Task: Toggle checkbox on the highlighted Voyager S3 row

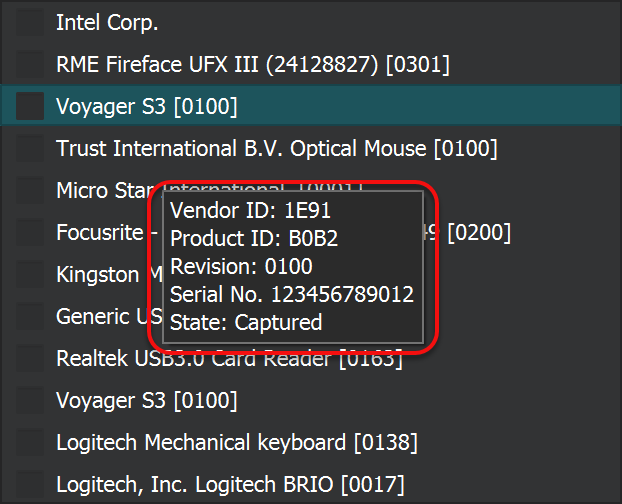Action: pos(30,106)
